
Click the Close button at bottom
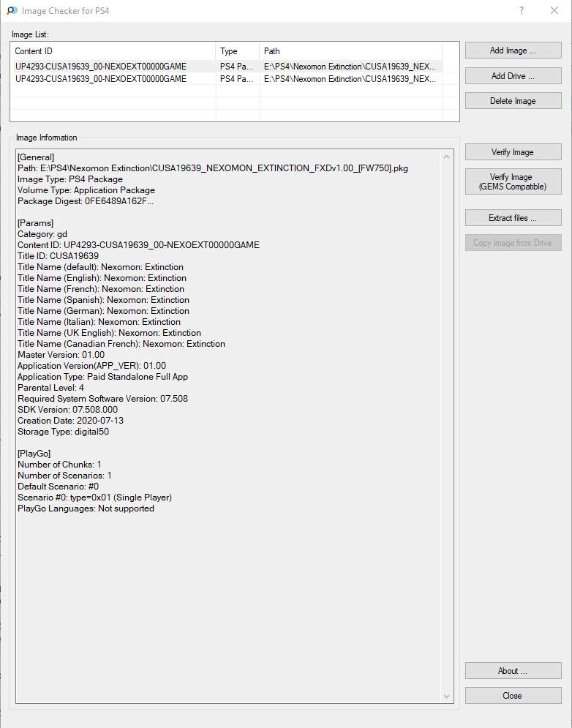513,696
